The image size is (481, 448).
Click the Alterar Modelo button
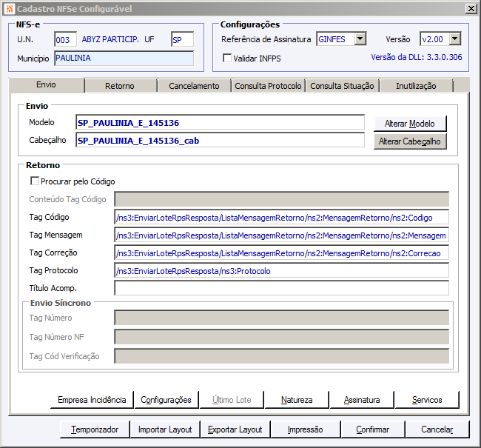410,124
